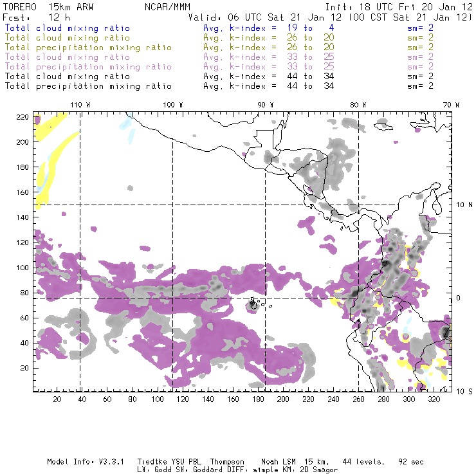Select blue 'Total cloud mixing ratio' legend row
Screen dimensions: 476x476
(x=68, y=28)
